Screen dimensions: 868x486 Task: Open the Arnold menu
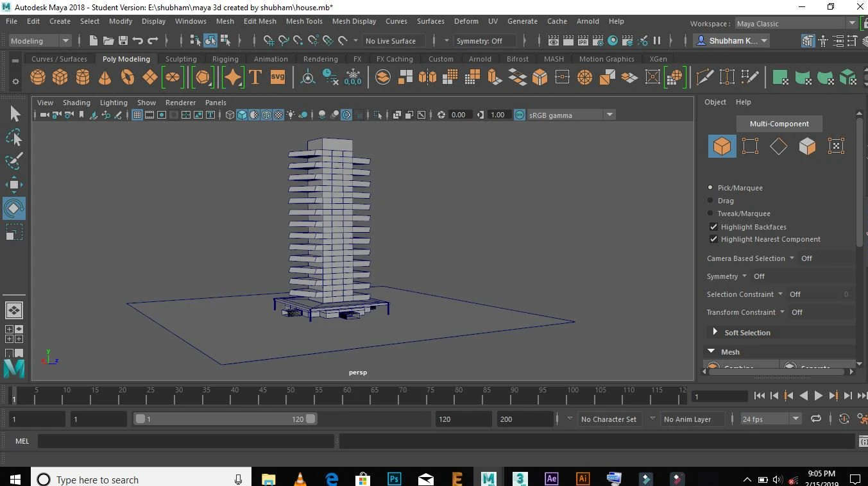tap(588, 21)
